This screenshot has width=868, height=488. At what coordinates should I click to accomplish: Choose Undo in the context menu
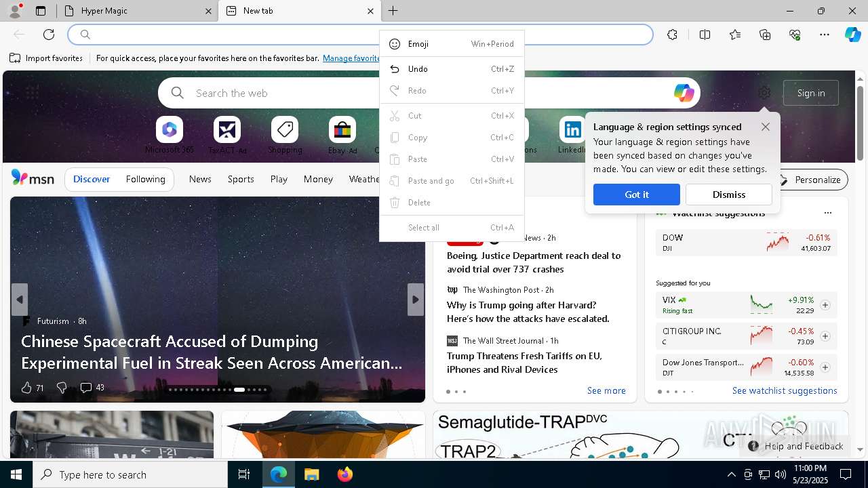coord(452,69)
